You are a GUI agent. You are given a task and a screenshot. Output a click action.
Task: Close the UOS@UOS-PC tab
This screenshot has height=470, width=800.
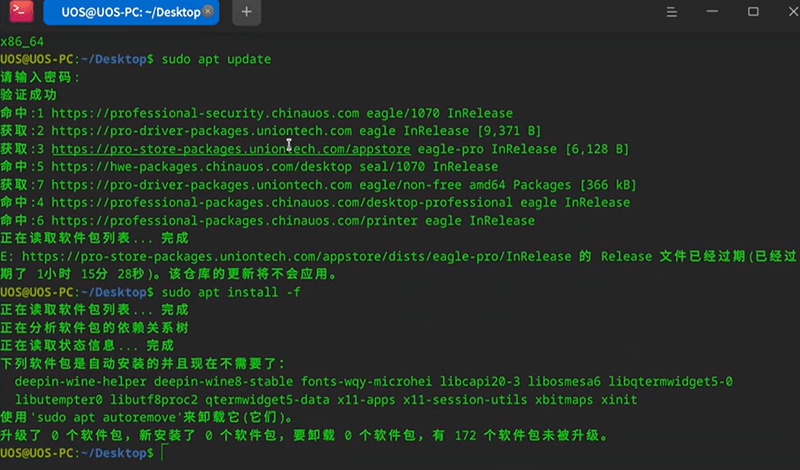(208, 11)
